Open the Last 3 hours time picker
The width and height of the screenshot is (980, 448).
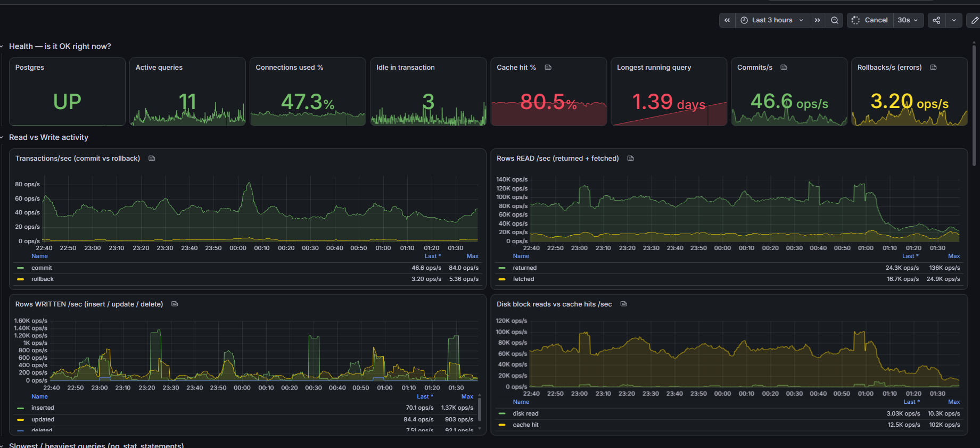772,20
